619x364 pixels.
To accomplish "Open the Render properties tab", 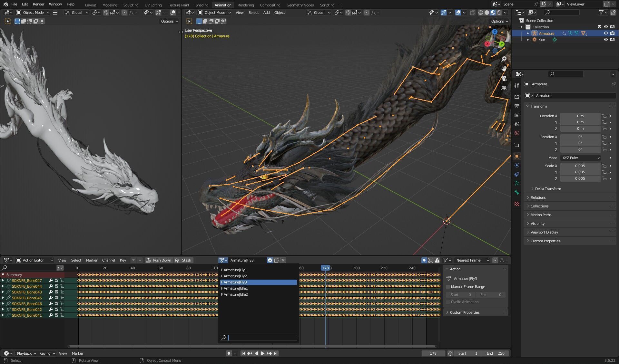I will click(x=517, y=97).
